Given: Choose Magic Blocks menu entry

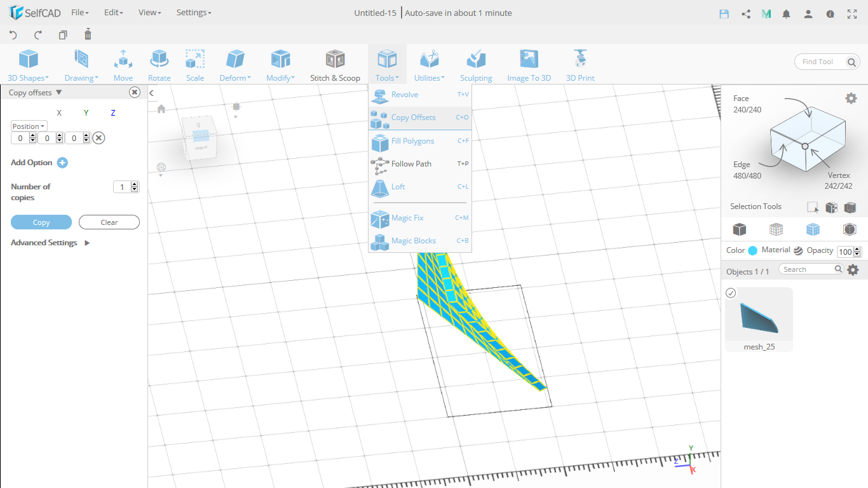Looking at the screenshot, I should pyautogui.click(x=420, y=241).
